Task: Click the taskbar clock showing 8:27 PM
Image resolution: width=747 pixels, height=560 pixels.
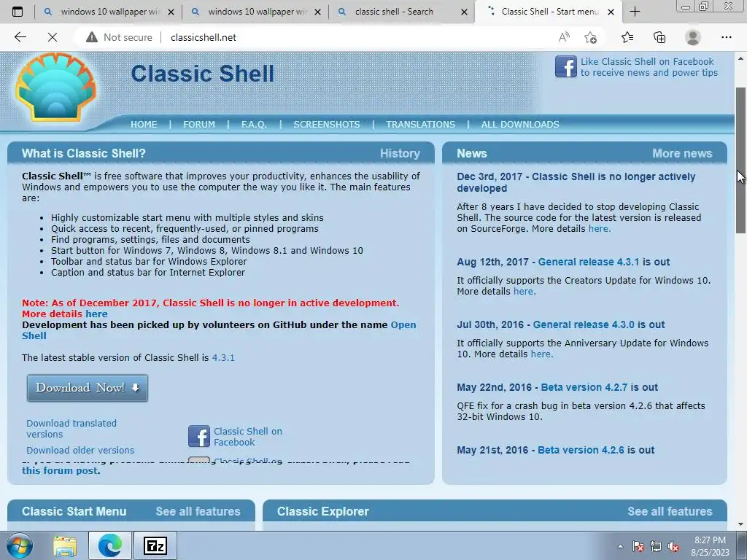Action: 710,546
